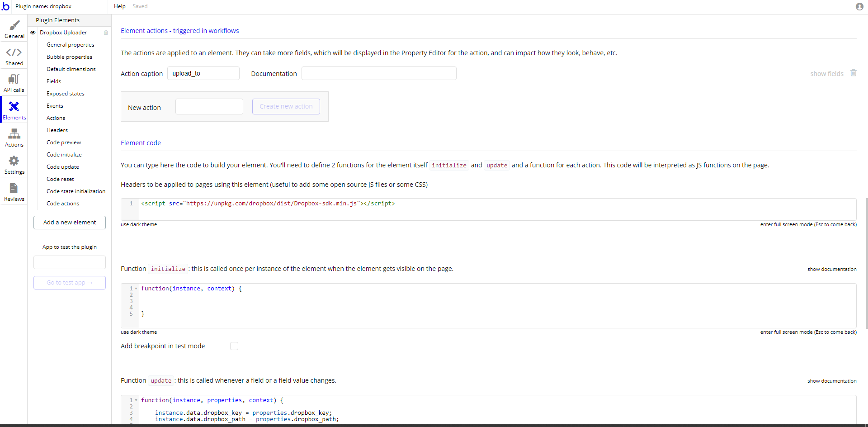Click the Go to test app button

click(x=70, y=283)
